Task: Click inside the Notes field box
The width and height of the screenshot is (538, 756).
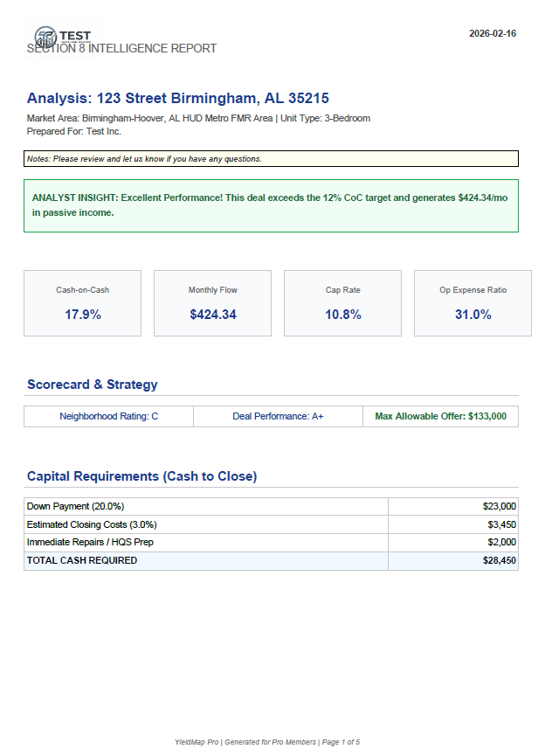Action: tap(271, 159)
